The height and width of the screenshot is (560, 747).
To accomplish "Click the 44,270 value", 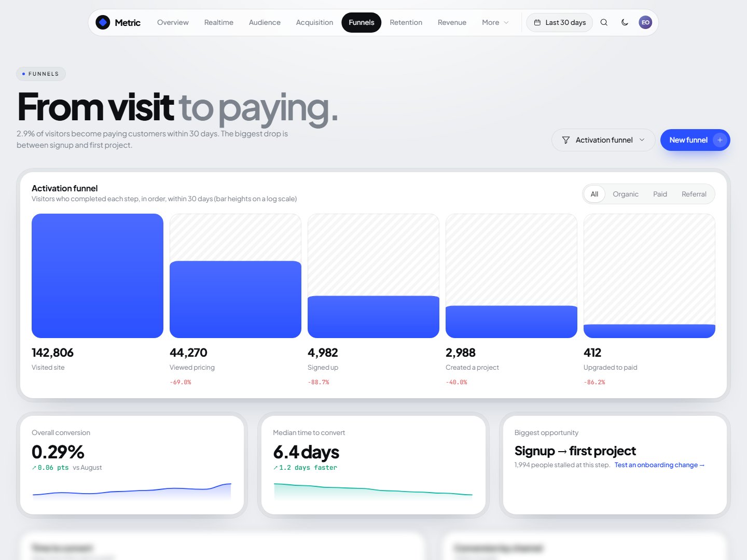I will (x=188, y=353).
